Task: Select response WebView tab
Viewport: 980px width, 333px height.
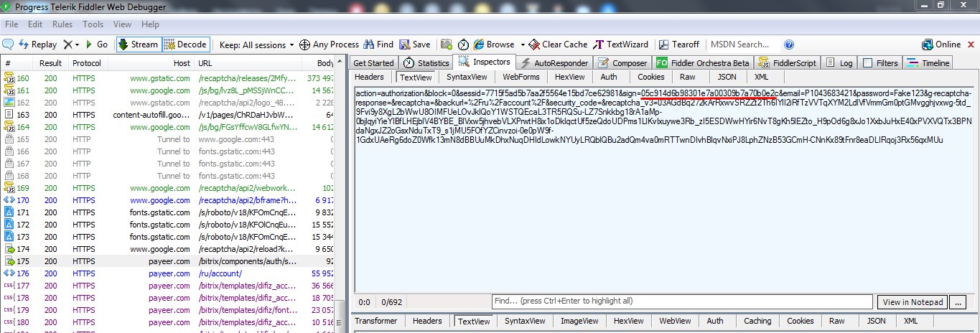Action: click(x=674, y=322)
